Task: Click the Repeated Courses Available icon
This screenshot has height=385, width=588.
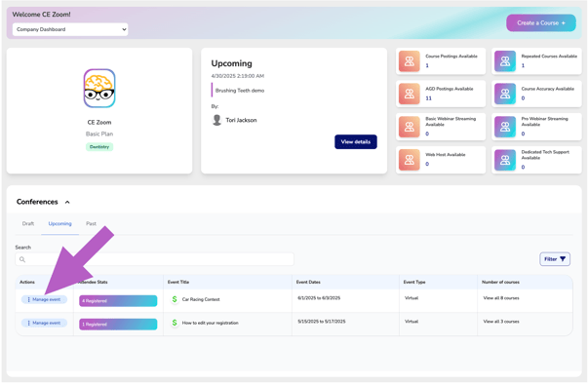Action: 505,61
